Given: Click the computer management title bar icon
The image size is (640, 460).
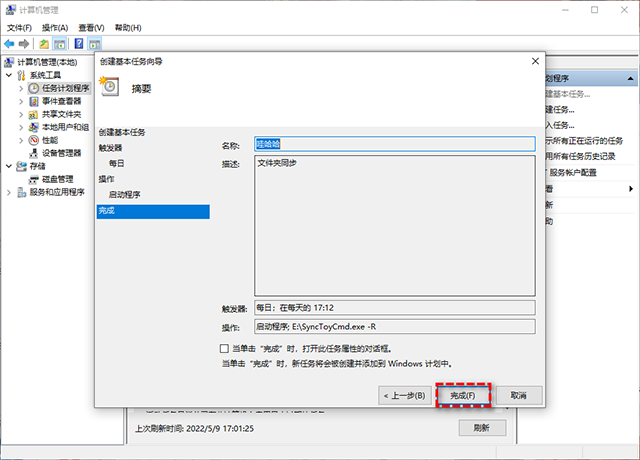Looking at the screenshot, I should coord(11,9).
